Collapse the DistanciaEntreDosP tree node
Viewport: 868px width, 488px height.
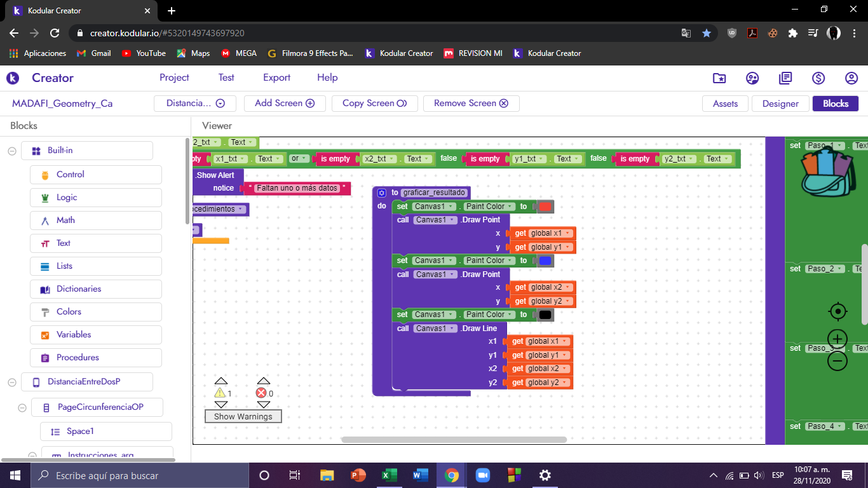pos(11,382)
